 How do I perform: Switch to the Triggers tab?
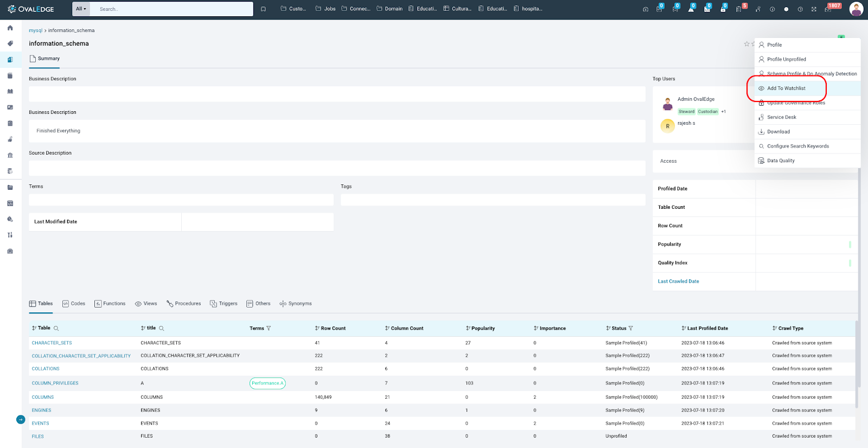click(x=224, y=304)
